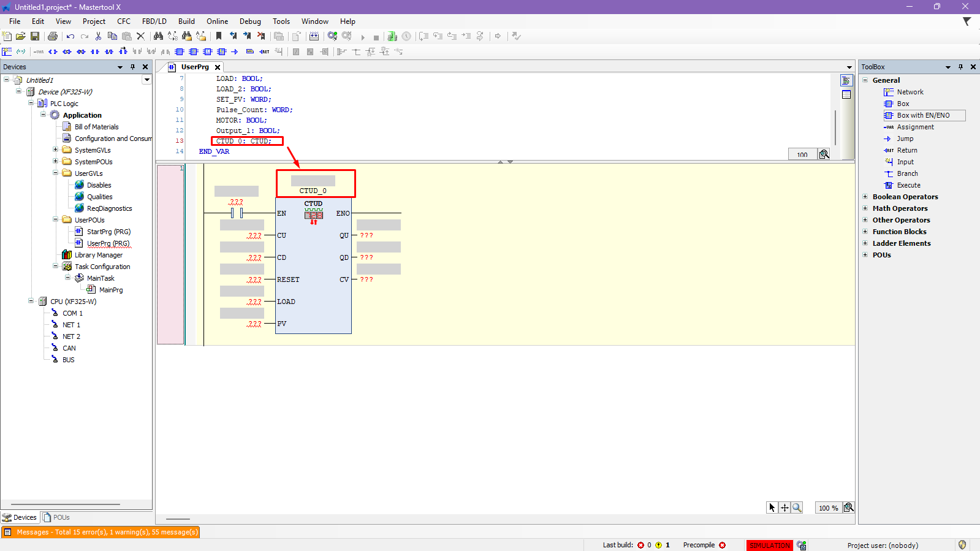The image size is (980, 551).
Task: Toggle auto-hide pin on ToolBox panel
Action: 960,67
